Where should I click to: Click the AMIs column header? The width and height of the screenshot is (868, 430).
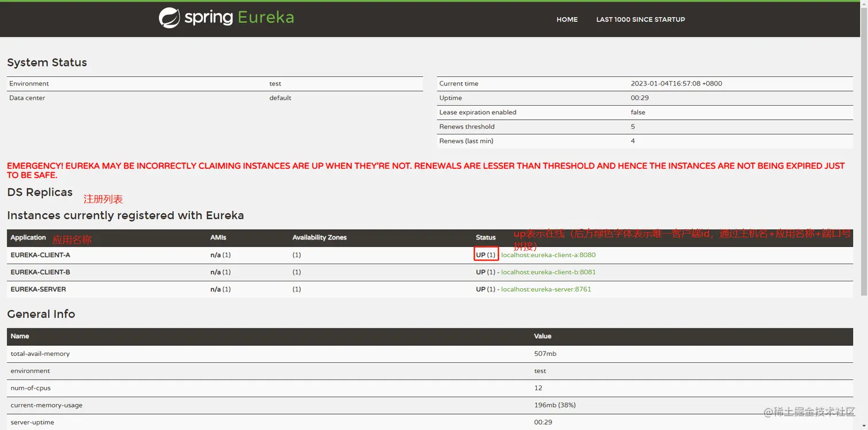pos(218,238)
